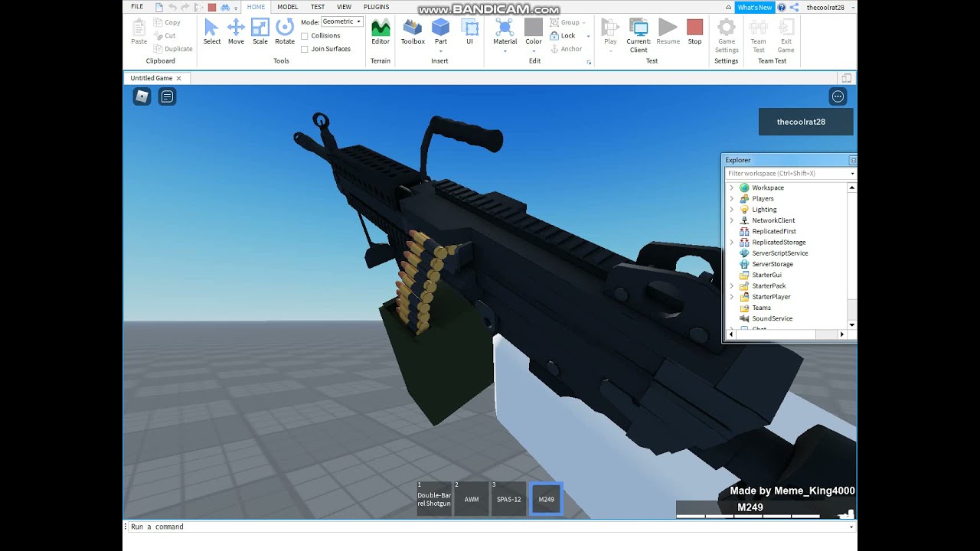Activate the Rotate tool
Screen dimensions: 980x551
click(x=285, y=31)
